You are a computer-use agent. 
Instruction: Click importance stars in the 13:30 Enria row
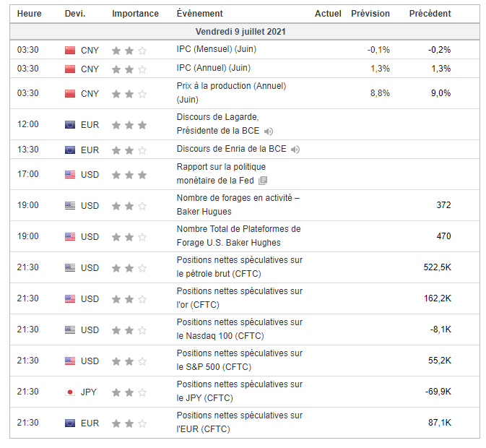coord(129,150)
